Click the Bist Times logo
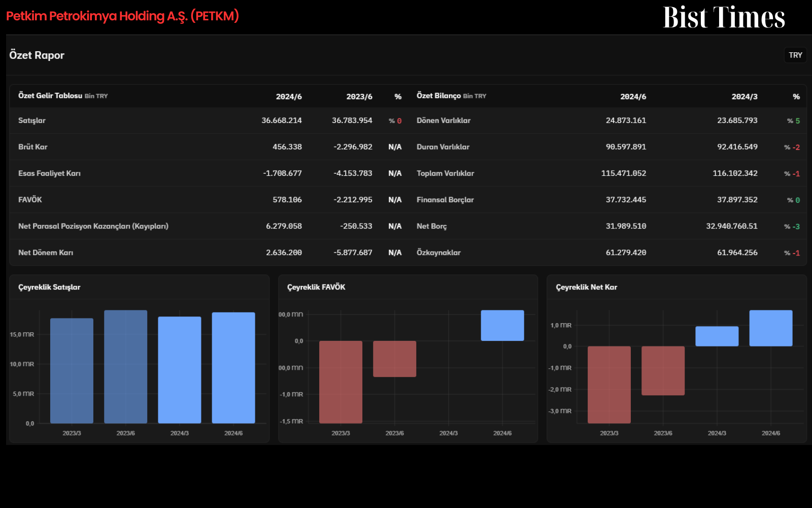 (724, 17)
